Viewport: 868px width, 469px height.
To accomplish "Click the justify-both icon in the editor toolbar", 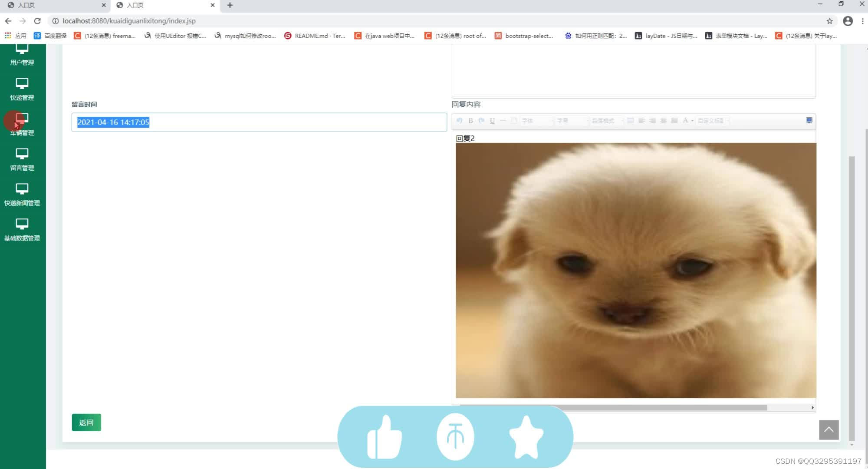I will (x=674, y=121).
